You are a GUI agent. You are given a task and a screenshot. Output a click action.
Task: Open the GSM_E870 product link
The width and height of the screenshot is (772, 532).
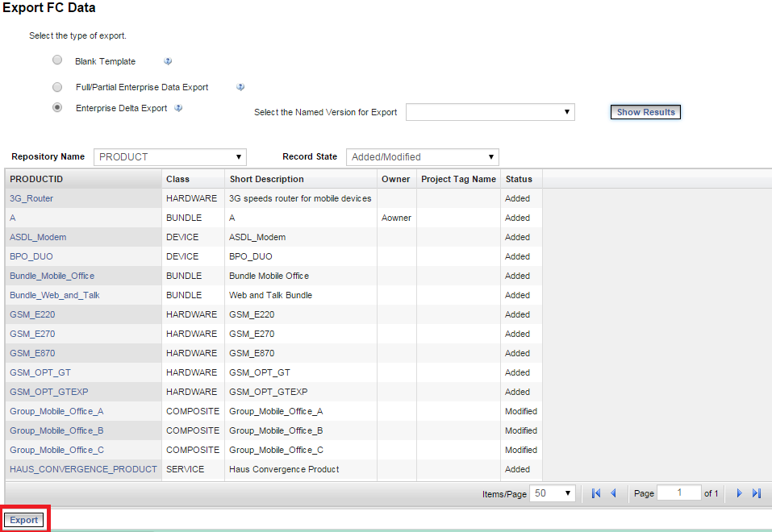pos(32,353)
